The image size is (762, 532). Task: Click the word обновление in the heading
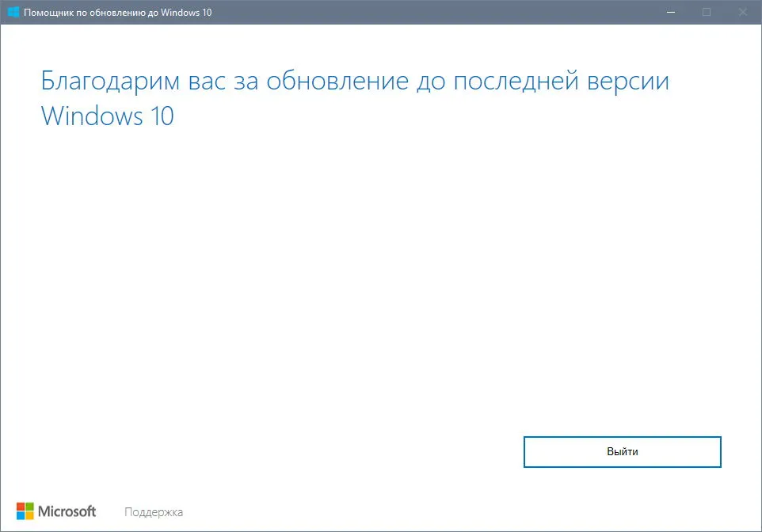pyautogui.click(x=337, y=81)
